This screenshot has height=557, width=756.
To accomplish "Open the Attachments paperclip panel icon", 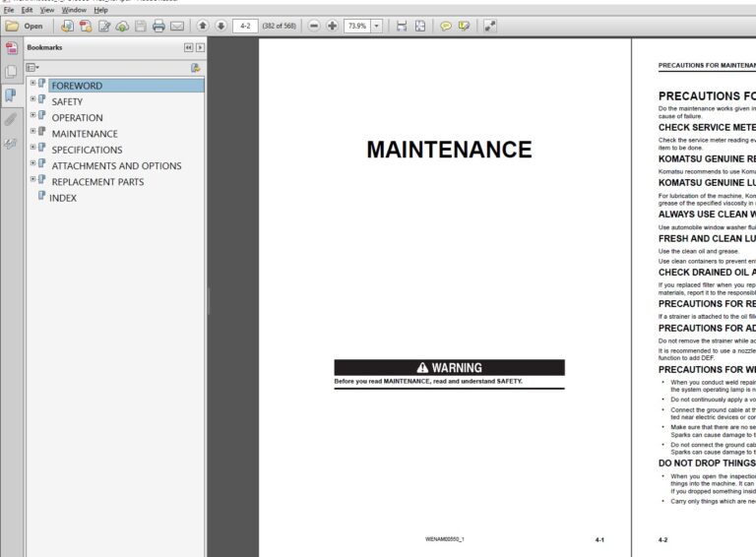I will [x=11, y=119].
